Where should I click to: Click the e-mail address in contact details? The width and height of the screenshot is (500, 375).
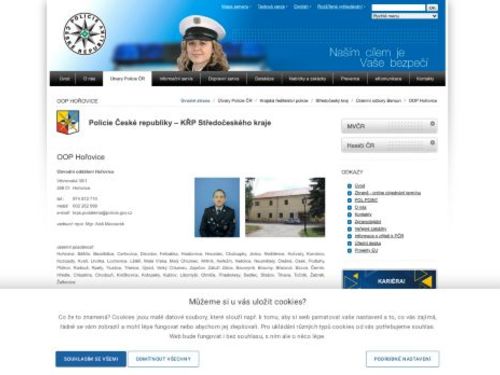pyautogui.click(x=102, y=213)
